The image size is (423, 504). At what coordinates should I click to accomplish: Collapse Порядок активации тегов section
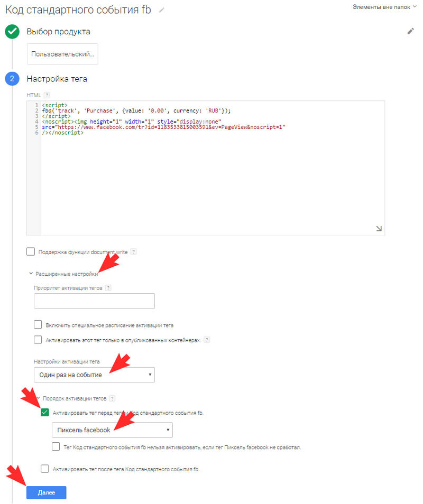(x=71, y=398)
